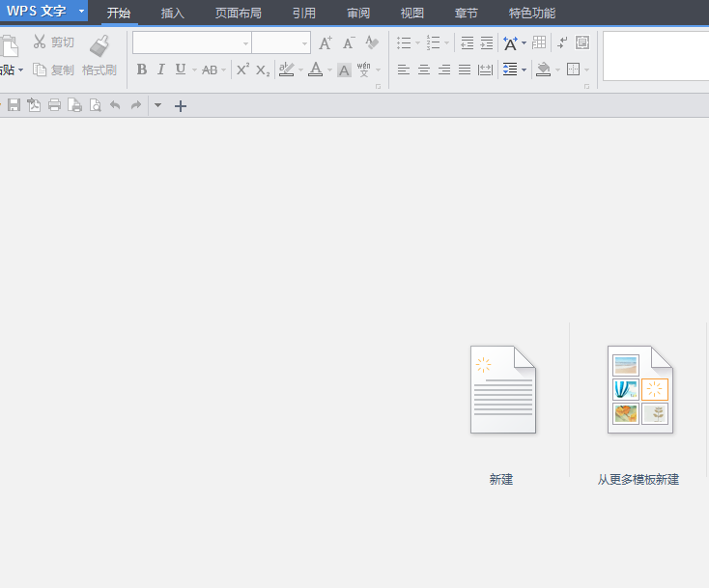Toggle italic formatting
This screenshot has height=588, width=709.
coord(161,70)
